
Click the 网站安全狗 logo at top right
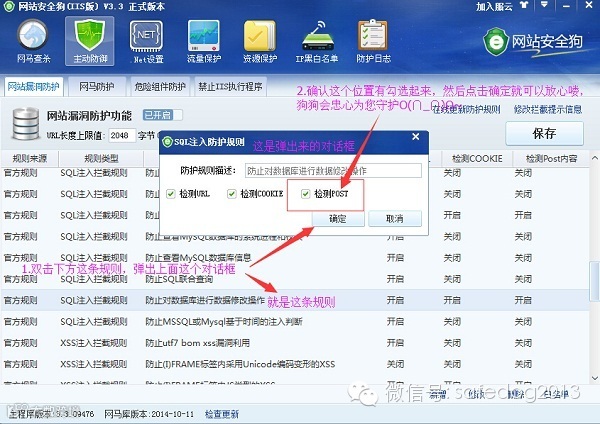click(533, 41)
